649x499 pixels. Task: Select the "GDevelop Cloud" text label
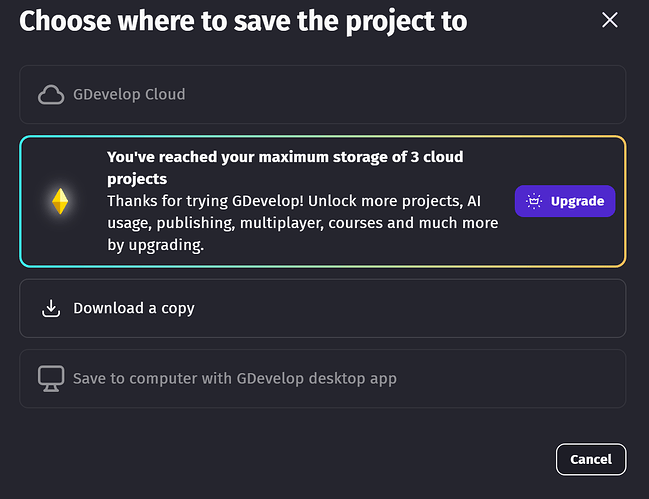click(129, 95)
